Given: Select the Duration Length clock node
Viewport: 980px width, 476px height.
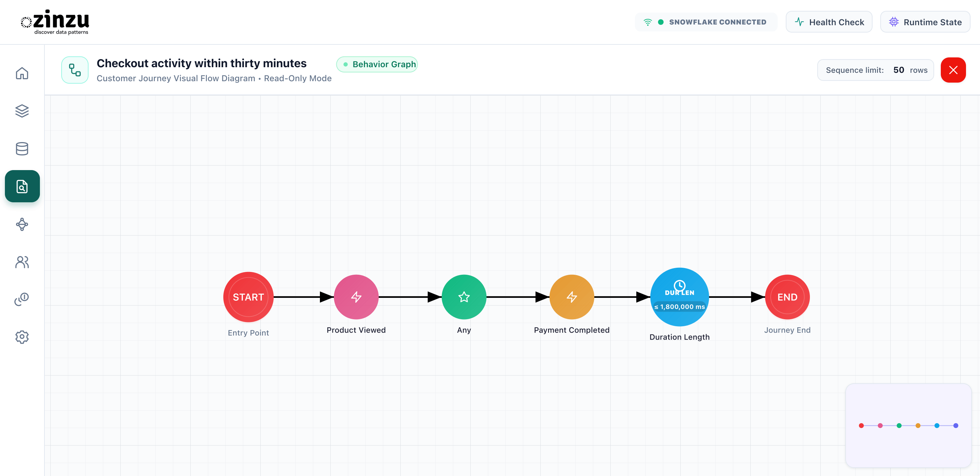Looking at the screenshot, I should coord(679,297).
